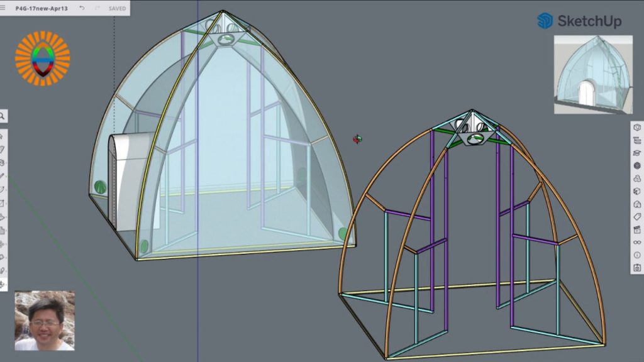Open the Entity Info panel

click(x=637, y=128)
